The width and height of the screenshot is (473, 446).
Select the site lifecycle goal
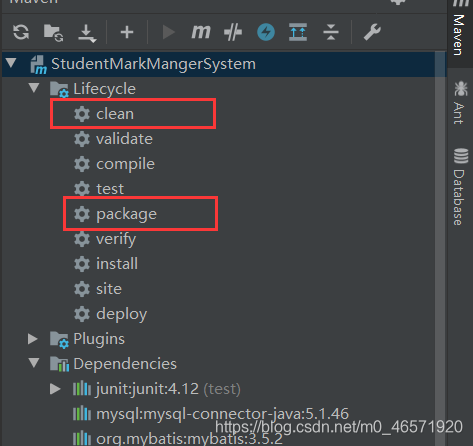pos(109,289)
